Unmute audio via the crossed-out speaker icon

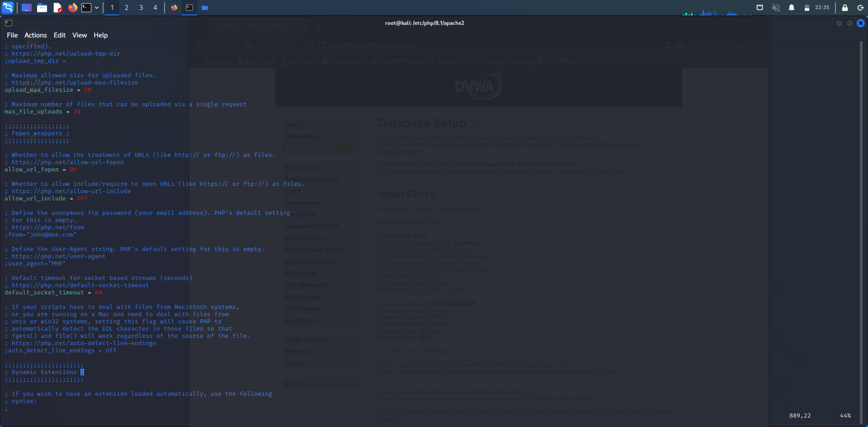coord(776,8)
